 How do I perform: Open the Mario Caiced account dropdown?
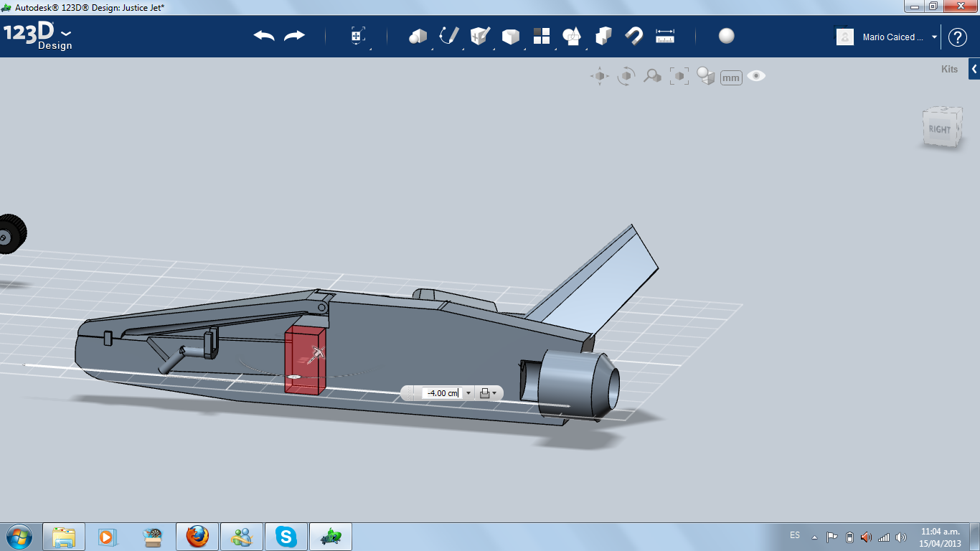pos(935,37)
